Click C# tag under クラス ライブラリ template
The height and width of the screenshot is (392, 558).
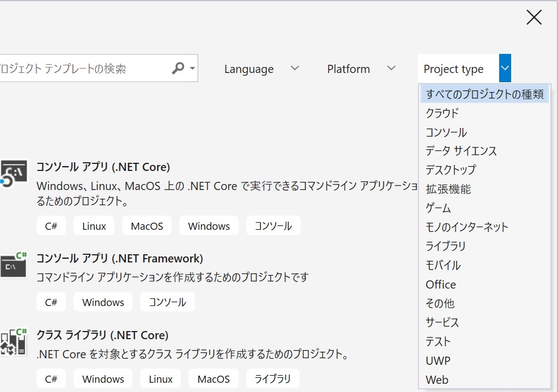coord(51,378)
